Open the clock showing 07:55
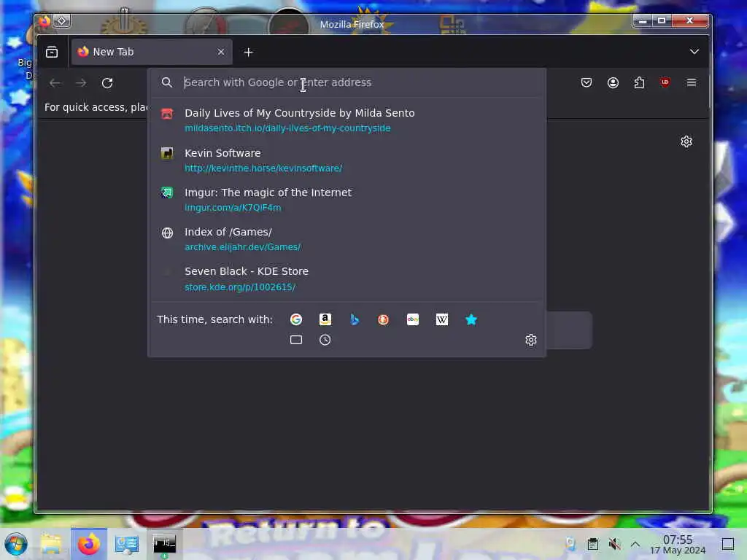This screenshot has width=747, height=560. click(678, 544)
